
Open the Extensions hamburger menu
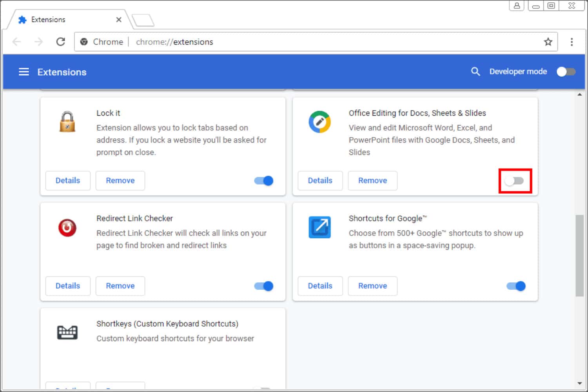point(24,72)
